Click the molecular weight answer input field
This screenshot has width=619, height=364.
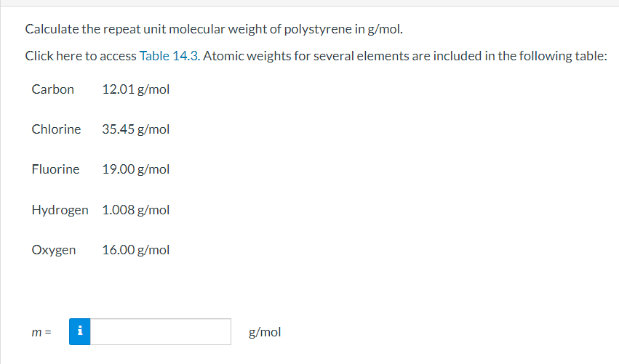[x=161, y=332]
